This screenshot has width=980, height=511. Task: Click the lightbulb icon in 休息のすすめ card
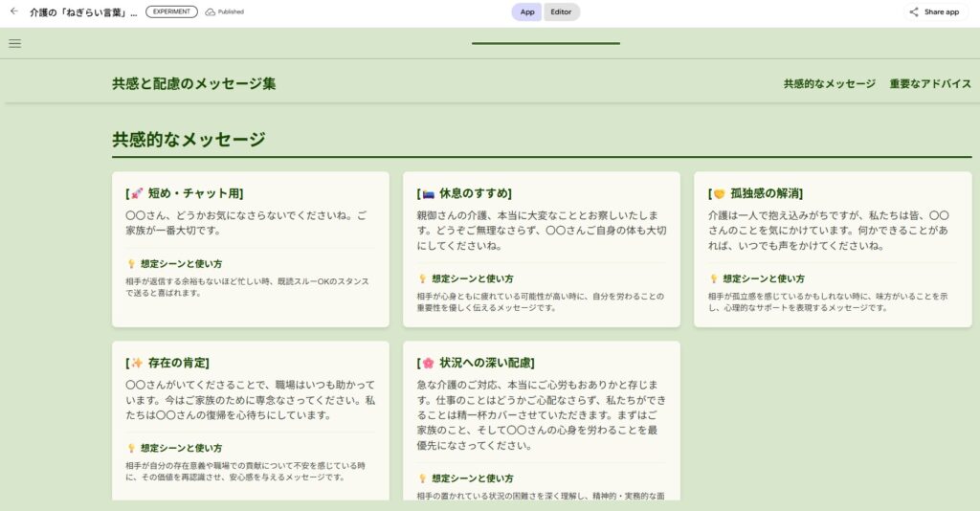coord(422,279)
